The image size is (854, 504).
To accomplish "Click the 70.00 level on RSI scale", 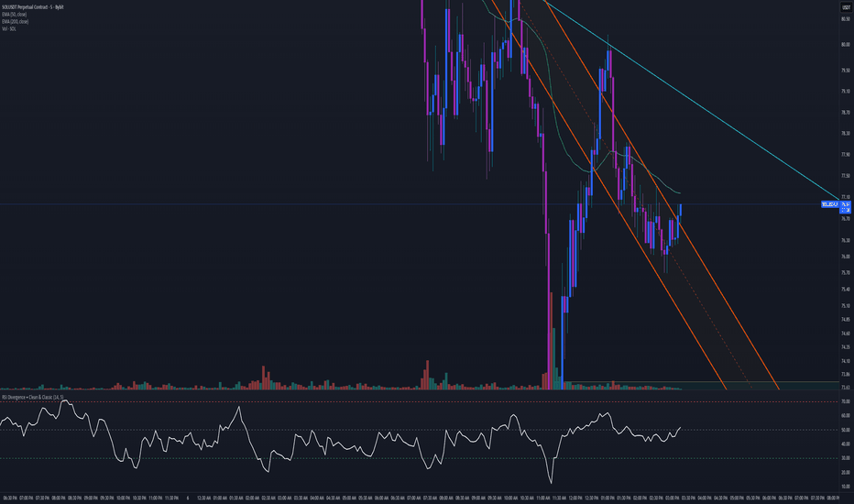I will pyautogui.click(x=845, y=401).
